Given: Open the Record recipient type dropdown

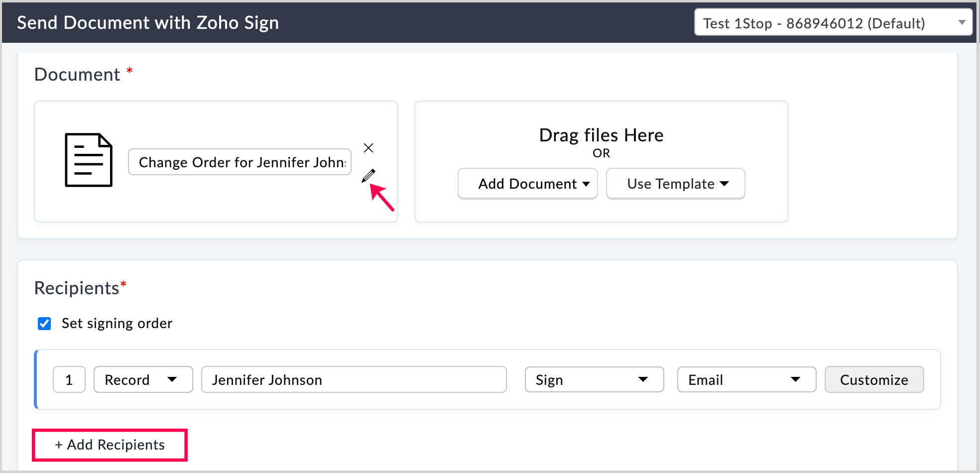Looking at the screenshot, I should (143, 380).
